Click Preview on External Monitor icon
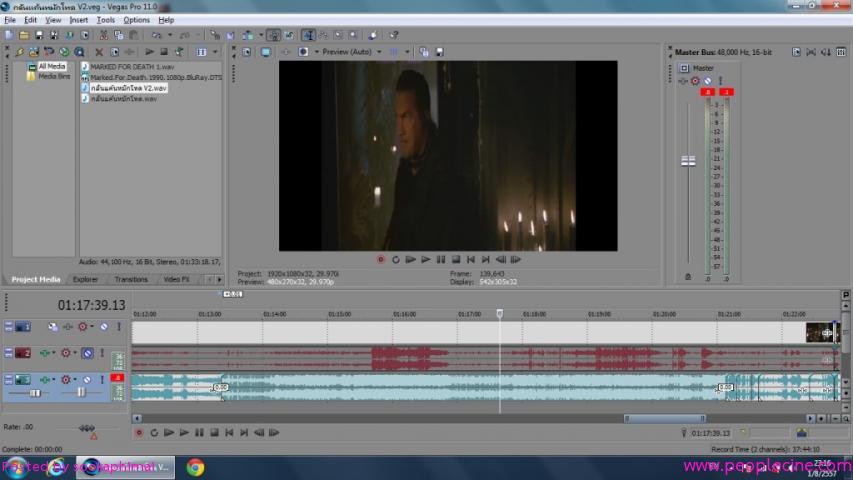Viewport: 853px width, 480px height. point(265,52)
